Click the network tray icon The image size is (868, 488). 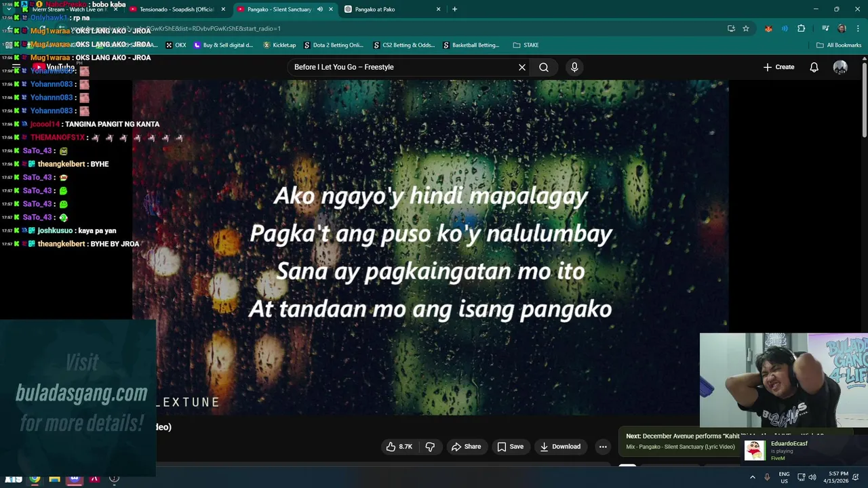click(x=801, y=477)
